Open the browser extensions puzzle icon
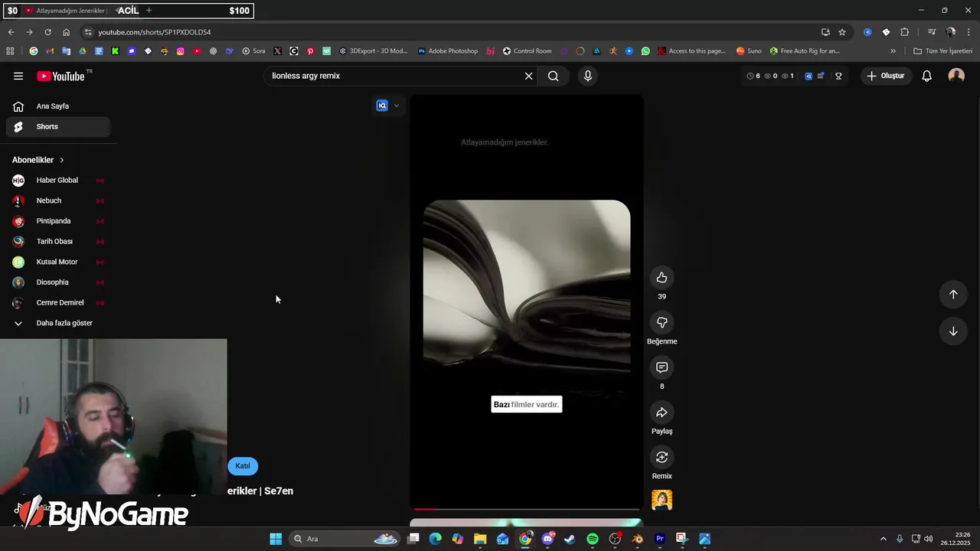The height and width of the screenshot is (551, 980). coord(904,32)
